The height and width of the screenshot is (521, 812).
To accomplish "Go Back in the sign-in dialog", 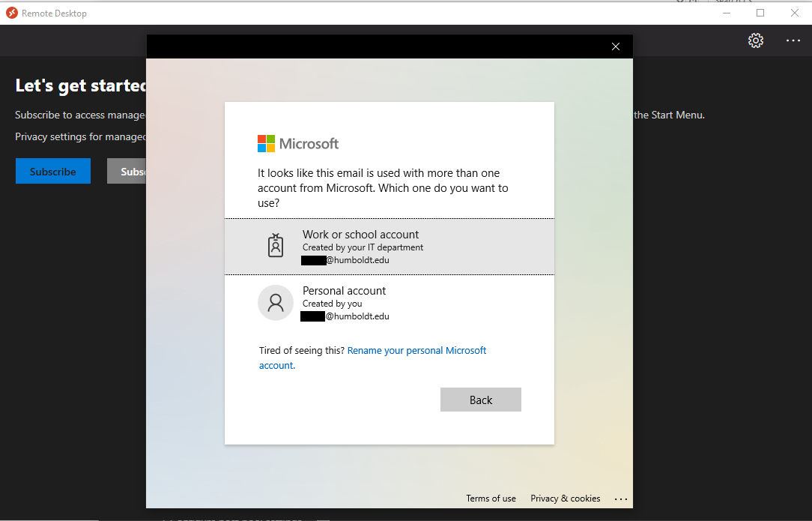I will point(481,400).
